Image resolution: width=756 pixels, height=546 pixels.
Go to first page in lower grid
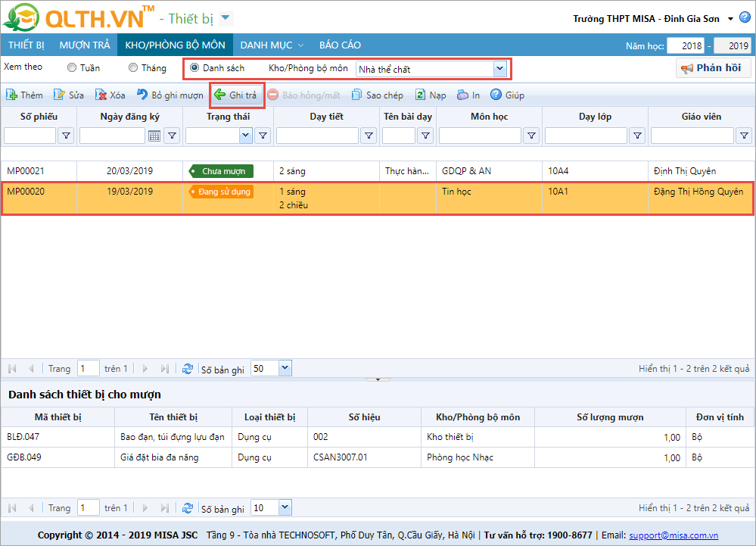pos(13,508)
